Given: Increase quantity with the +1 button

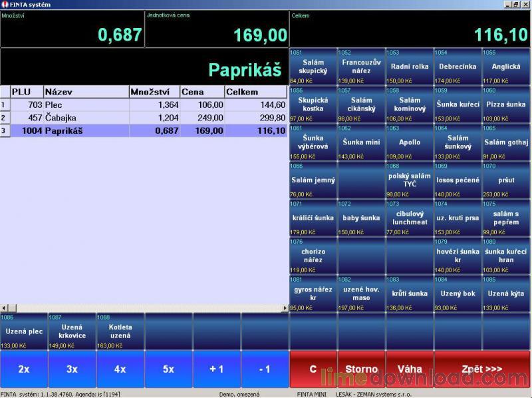Looking at the screenshot, I should [216, 369].
